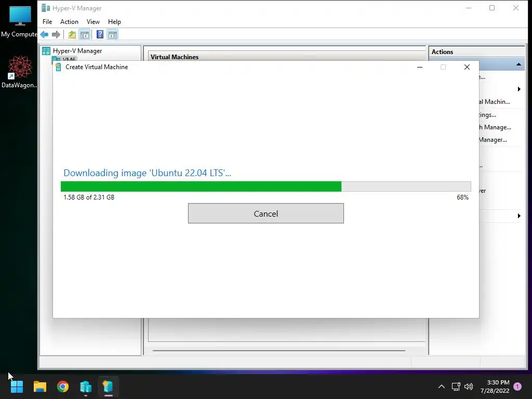The width and height of the screenshot is (532, 399).
Task: Open the notification badge in system tray
Action: 517,386
